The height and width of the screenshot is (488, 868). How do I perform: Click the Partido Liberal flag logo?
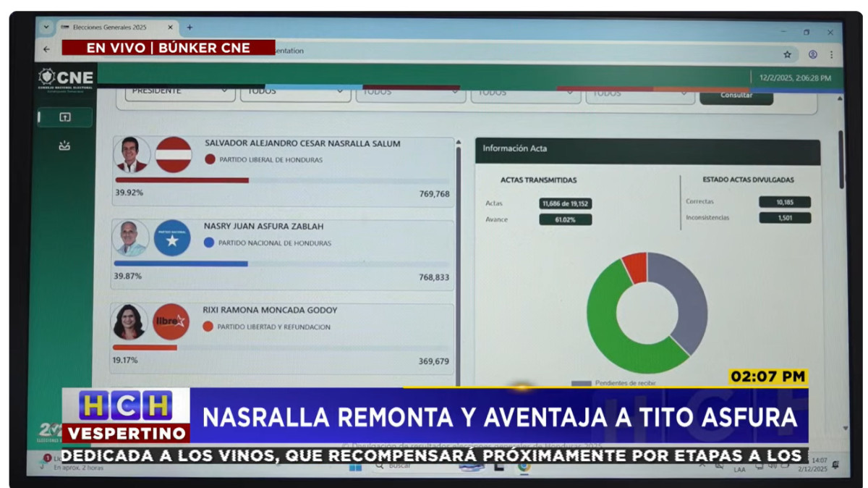[174, 155]
